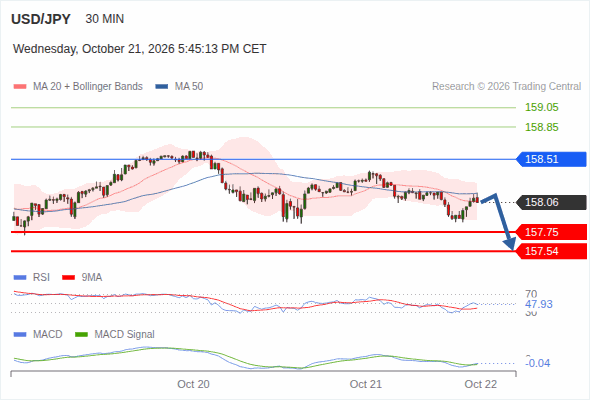This screenshot has height=400, width=590.
Task: Click the RSI legend blue swatch
Action: 20,278
